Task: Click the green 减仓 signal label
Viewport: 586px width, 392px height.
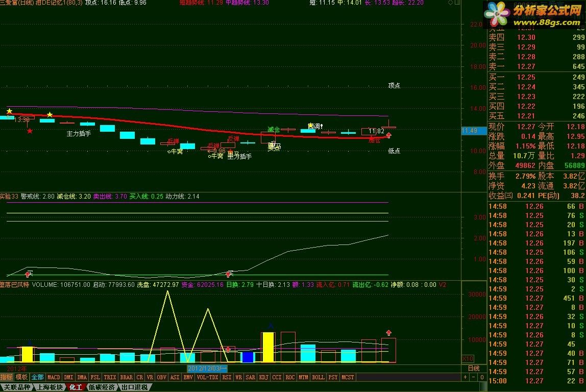Action: tap(274, 129)
